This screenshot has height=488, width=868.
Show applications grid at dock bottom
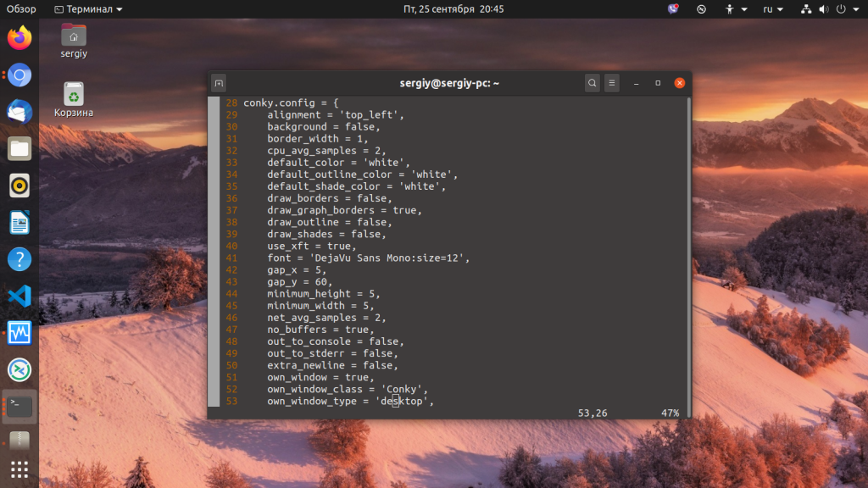[x=19, y=469]
